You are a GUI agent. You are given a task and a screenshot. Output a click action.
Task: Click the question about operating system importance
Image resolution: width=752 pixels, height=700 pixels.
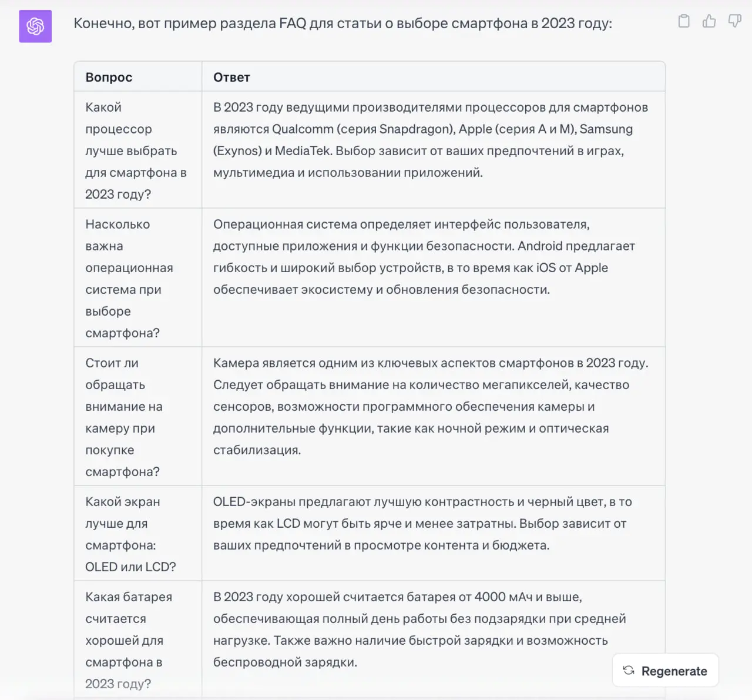tap(129, 279)
